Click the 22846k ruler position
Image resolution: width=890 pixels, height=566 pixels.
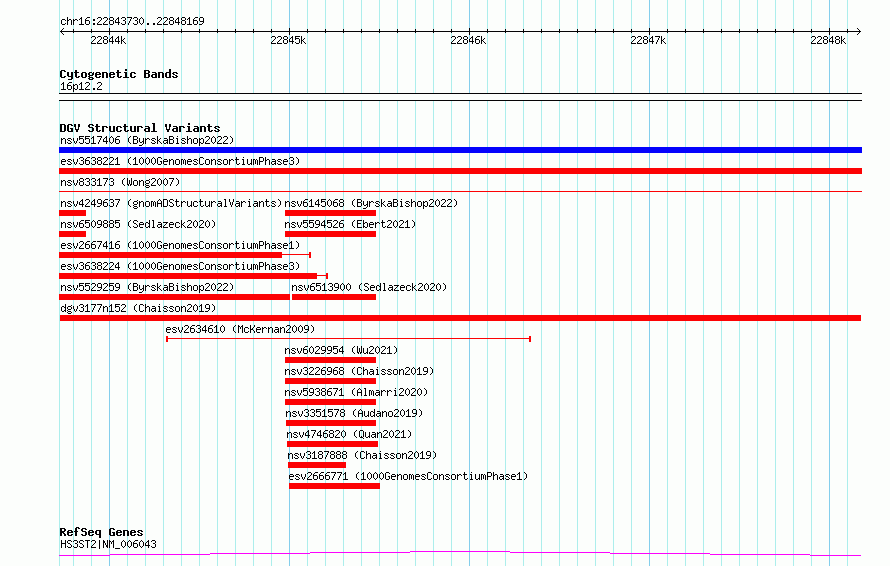(468, 40)
